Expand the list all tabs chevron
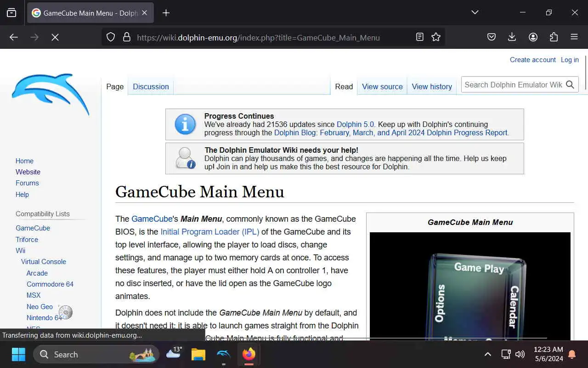This screenshot has height=368, width=588. [x=475, y=12]
